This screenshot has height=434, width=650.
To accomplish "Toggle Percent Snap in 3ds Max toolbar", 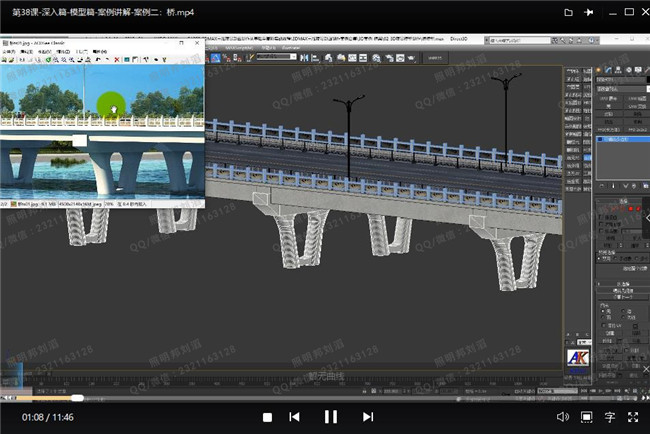I will pyautogui.click(x=227, y=58).
